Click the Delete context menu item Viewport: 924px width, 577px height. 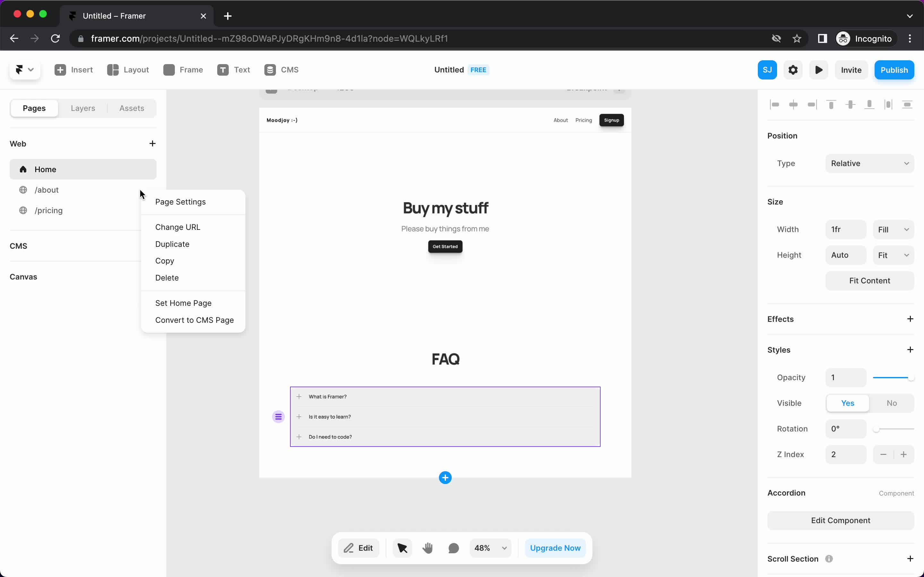[x=166, y=277]
